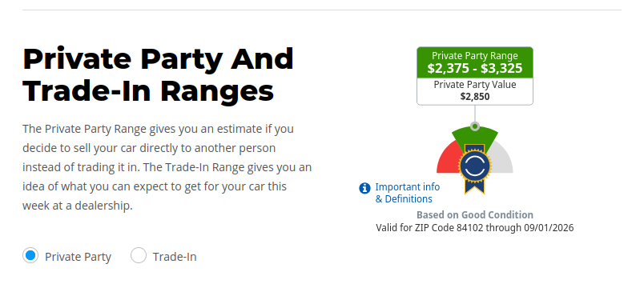Viewport: 644px width, 308px height.
Task: Click the green wedge of the gauge
Action: pyautogui.click(x=475, y=136)
